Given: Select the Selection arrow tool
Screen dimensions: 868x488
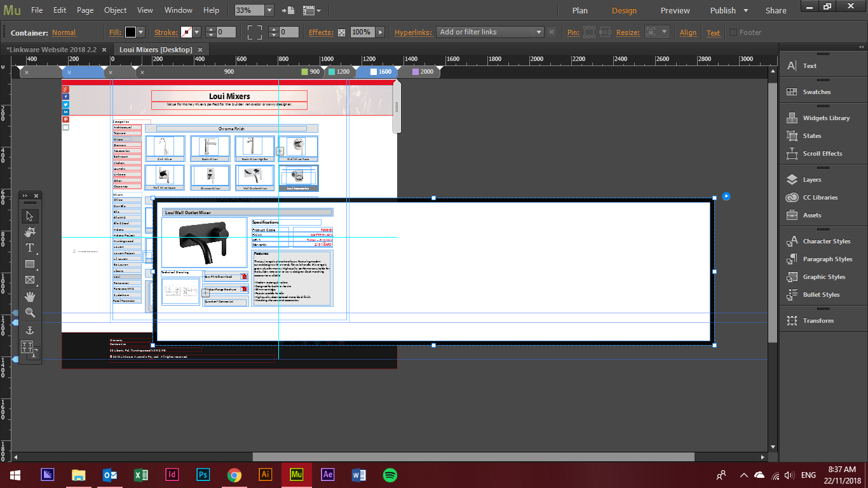Looking at the screenshot, I should point(30,216).
